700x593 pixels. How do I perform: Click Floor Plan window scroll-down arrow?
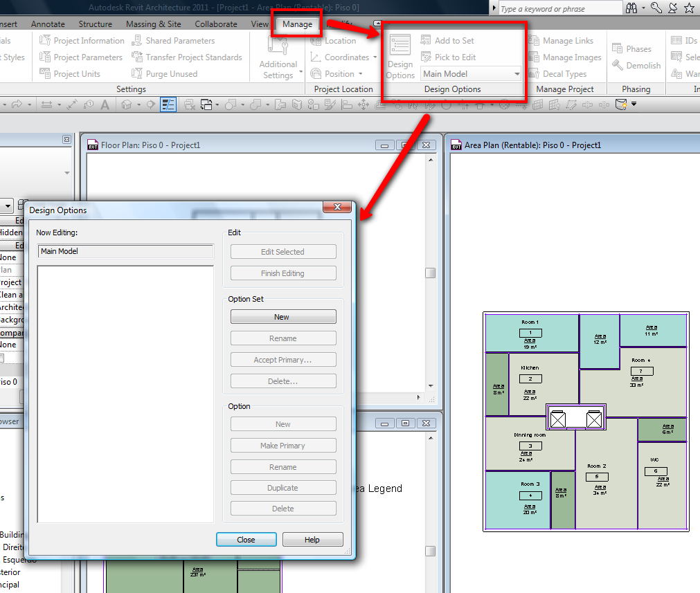[x=431, y=385]
